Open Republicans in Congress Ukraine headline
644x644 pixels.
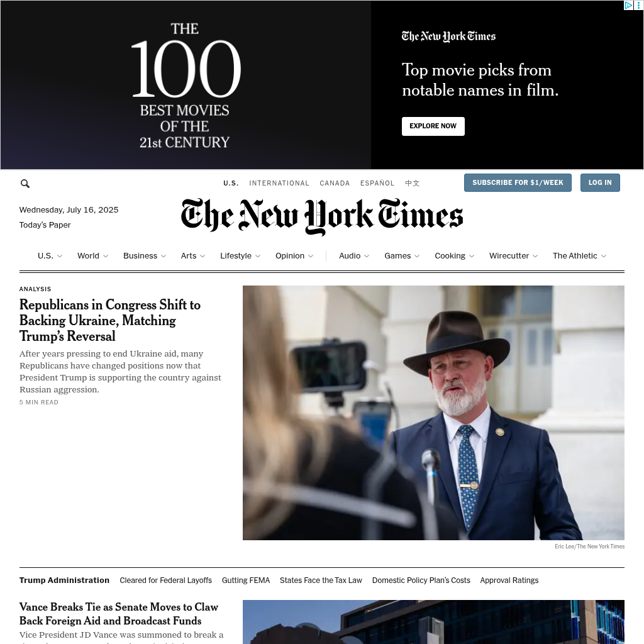109,320
